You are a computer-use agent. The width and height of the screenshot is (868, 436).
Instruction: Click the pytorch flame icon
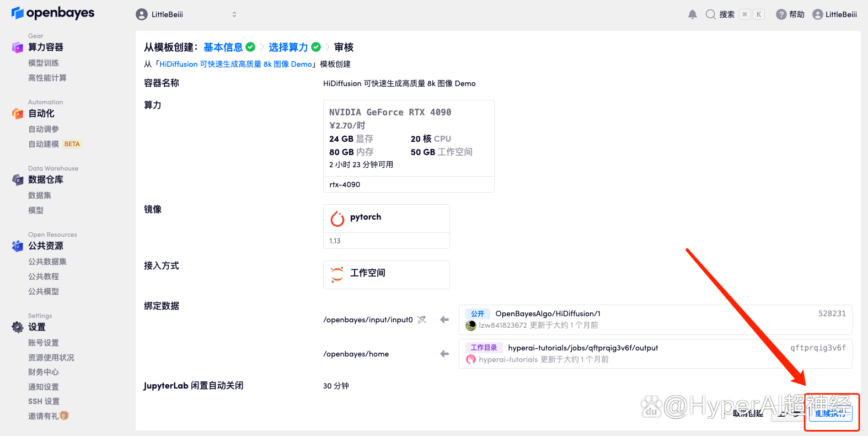[337, 219]
